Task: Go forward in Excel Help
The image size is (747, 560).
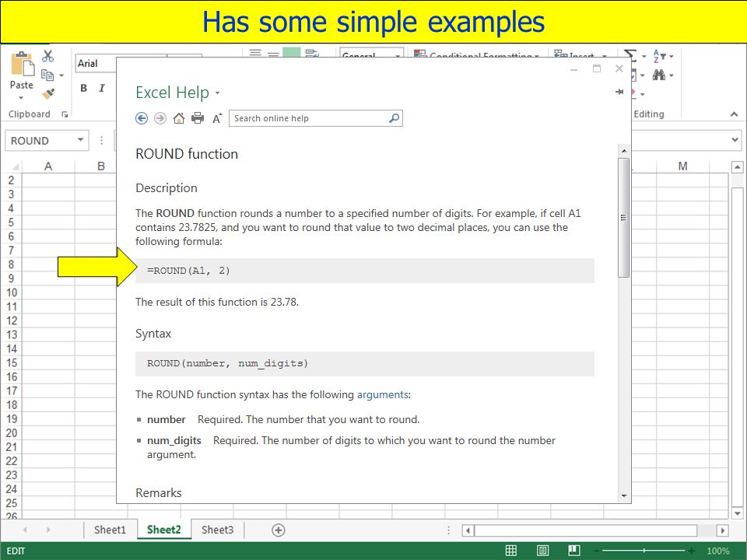Action: [x=160, y=118]
